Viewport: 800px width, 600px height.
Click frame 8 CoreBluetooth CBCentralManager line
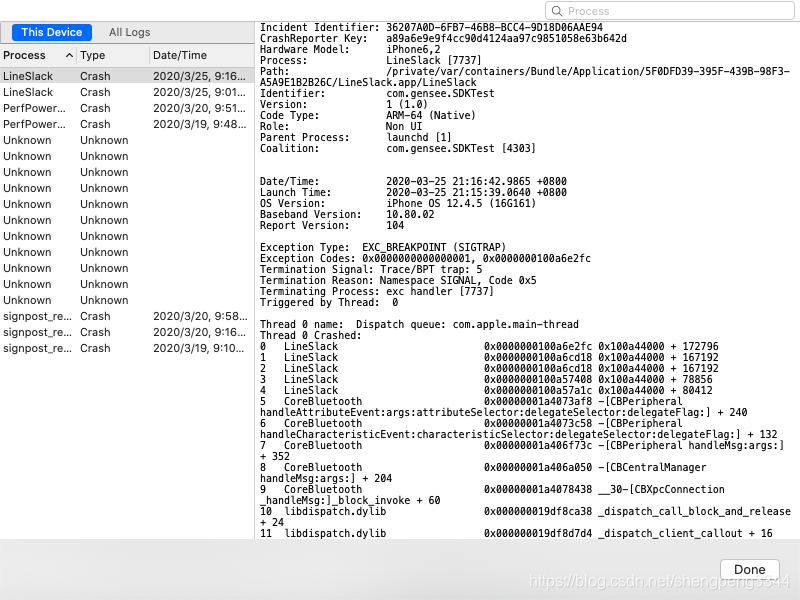tap(483, 472)
